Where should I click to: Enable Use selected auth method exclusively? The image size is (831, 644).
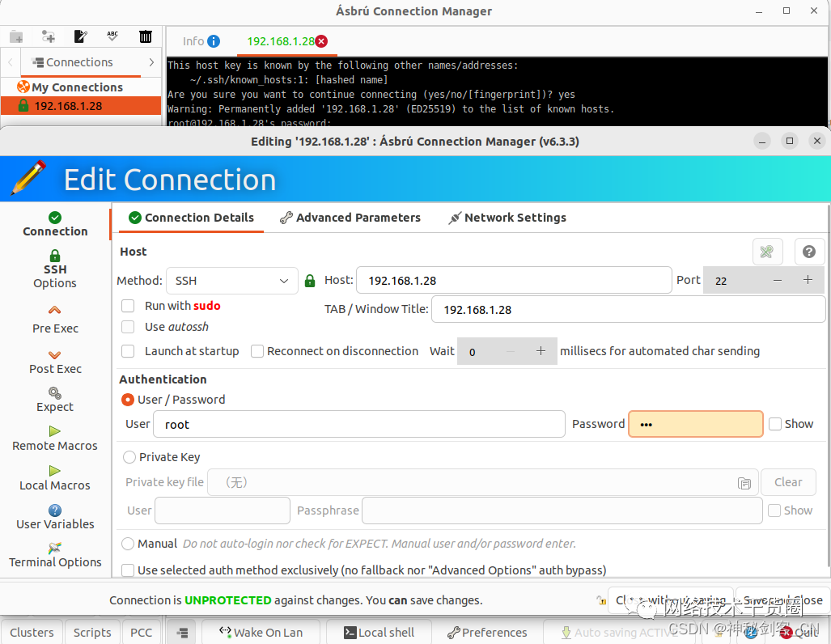[x=128, y=570]
